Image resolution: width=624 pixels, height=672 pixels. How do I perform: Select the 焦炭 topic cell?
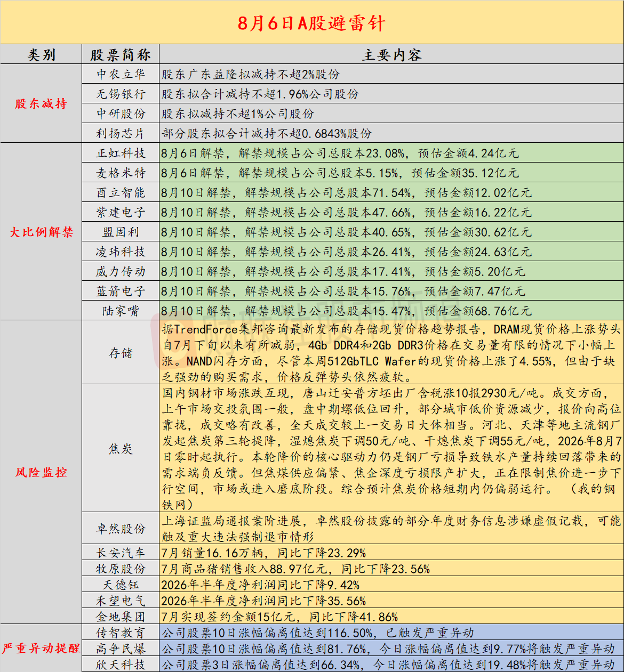tap(121, 449)
